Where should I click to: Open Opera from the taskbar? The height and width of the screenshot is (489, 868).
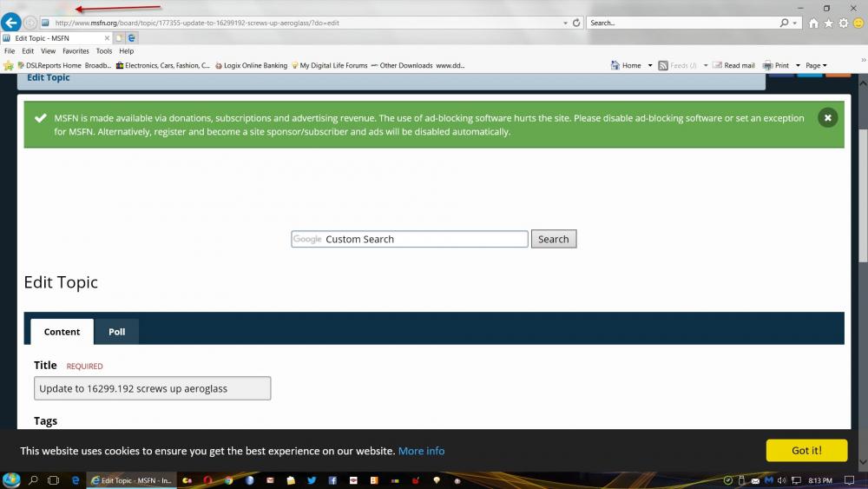pyautogui.click(x=207, y=480)
